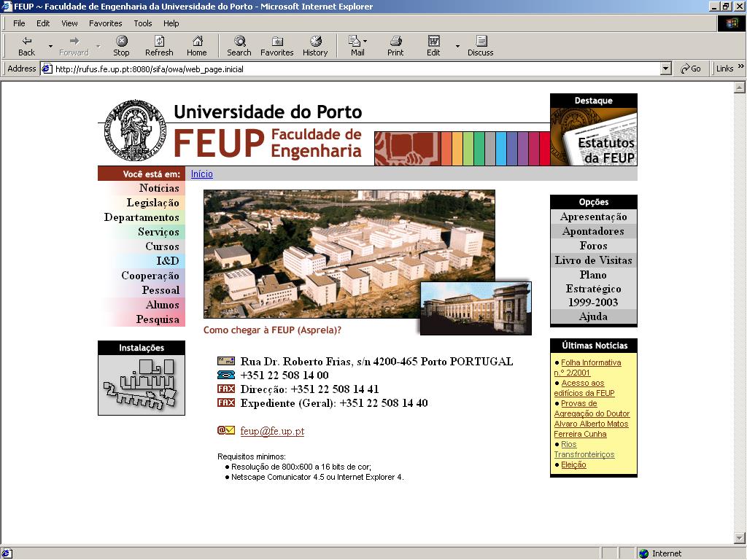Open the File menu
Screen dimensions: 747x560
click(19, 23)
